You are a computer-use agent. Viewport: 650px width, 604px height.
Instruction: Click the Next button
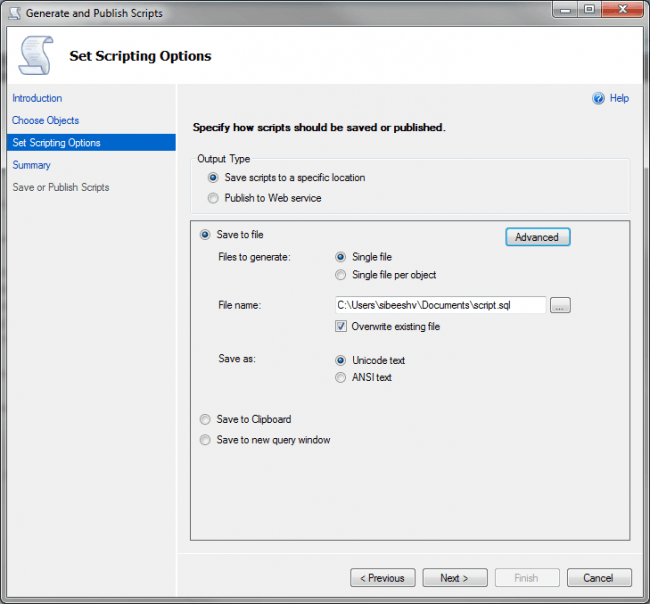(x=455, y=578)
